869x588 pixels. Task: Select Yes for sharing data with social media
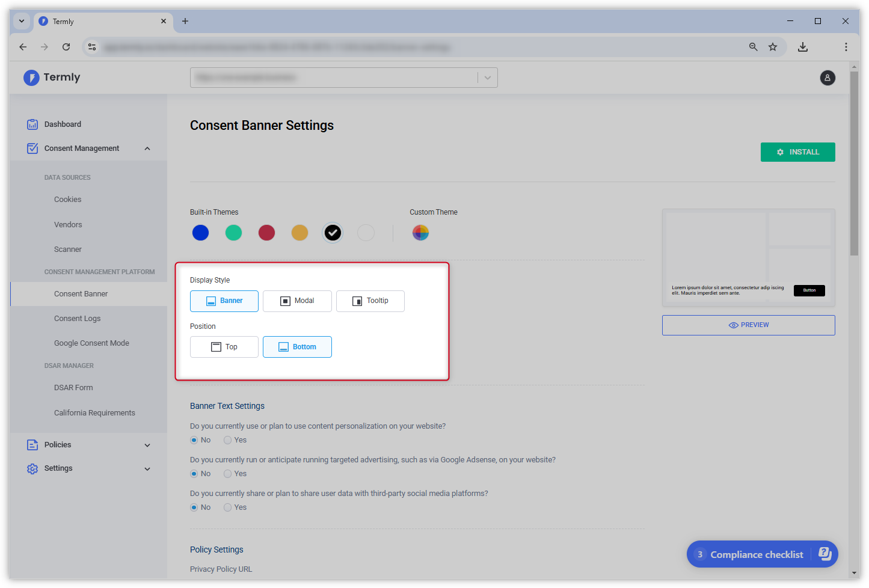pyautogui.click(x=226, y=507)
